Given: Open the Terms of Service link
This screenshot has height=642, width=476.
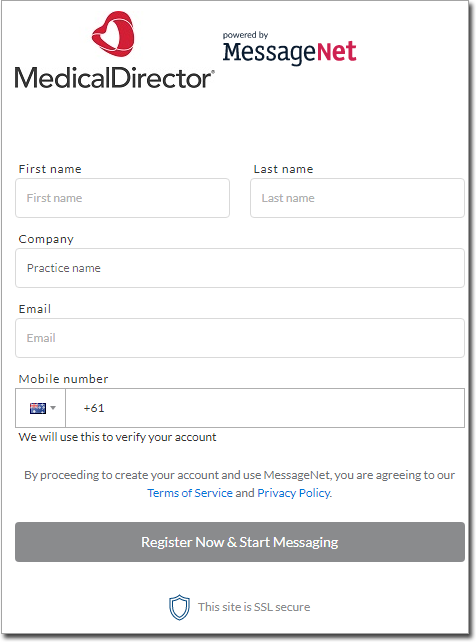Looking at the screenshot, I should click(190, 493).
